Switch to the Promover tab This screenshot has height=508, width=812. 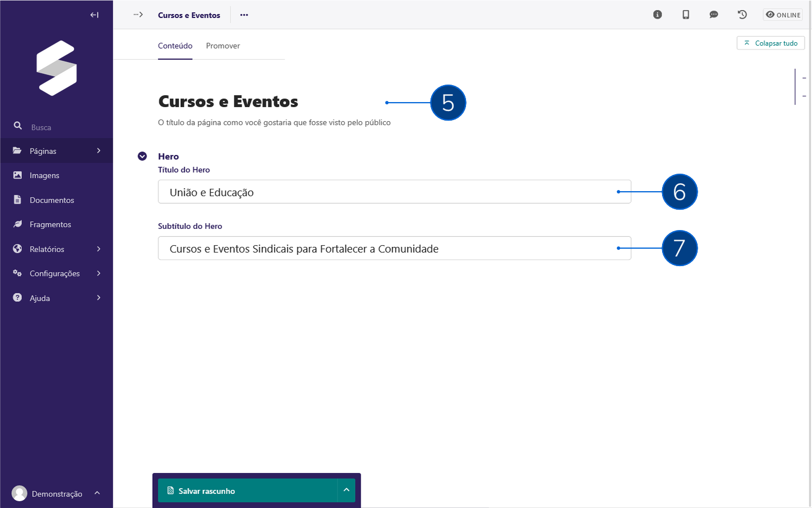[x=223, y=46]
